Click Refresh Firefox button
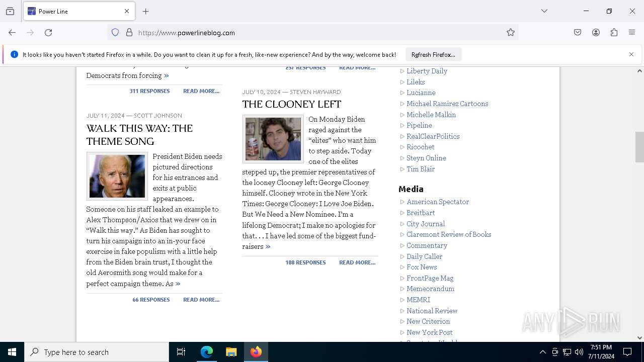The image size is (644, 362). pos(433,54)
